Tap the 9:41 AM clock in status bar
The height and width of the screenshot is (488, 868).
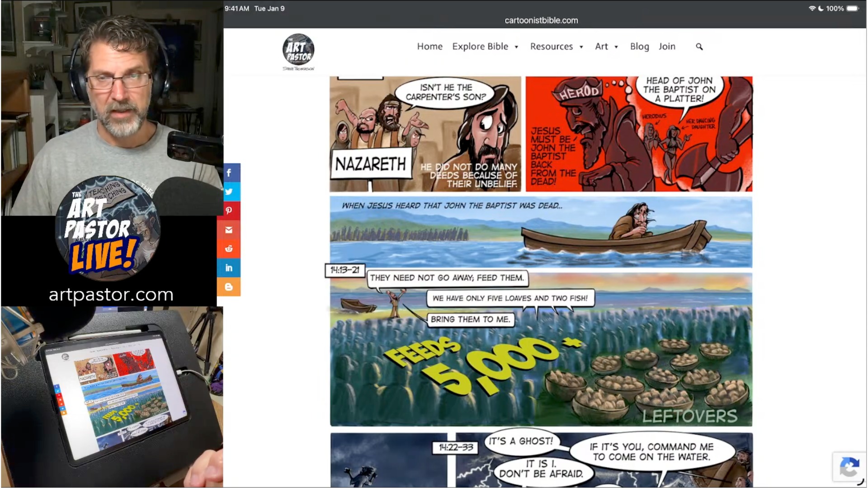coord(237,9)
